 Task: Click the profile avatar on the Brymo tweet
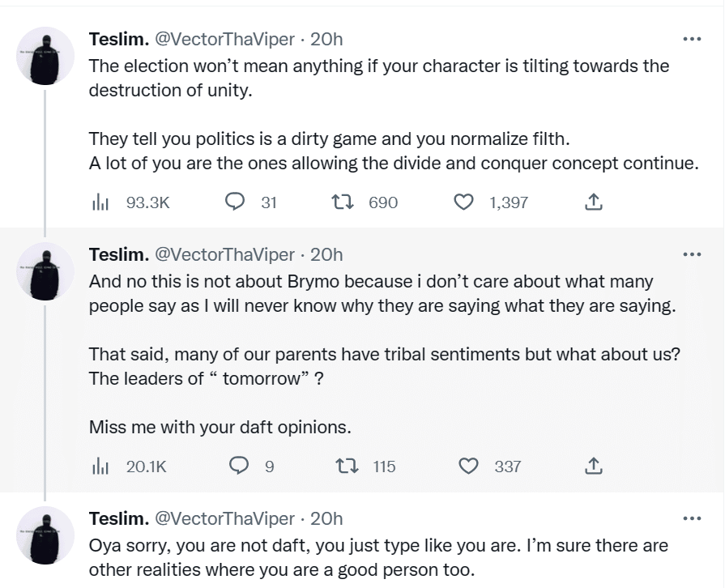(x=45, y=271)
